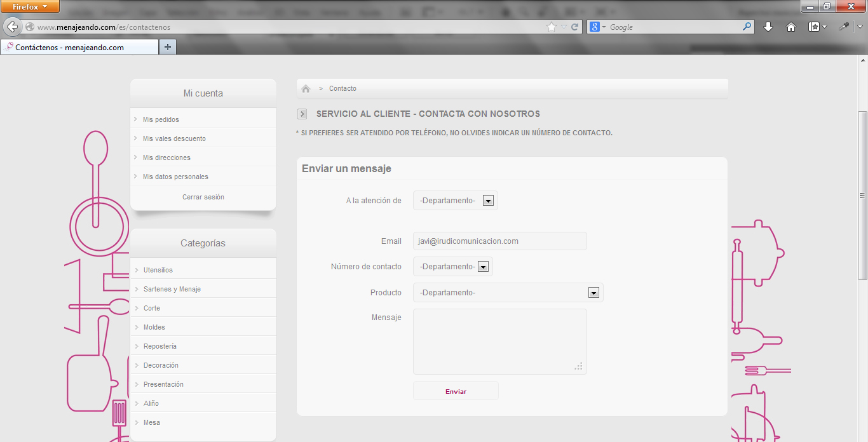This screenshot has width=868, height=442.
Task: Click the home breadcrumb icon
Action: (x=306, y=89)
